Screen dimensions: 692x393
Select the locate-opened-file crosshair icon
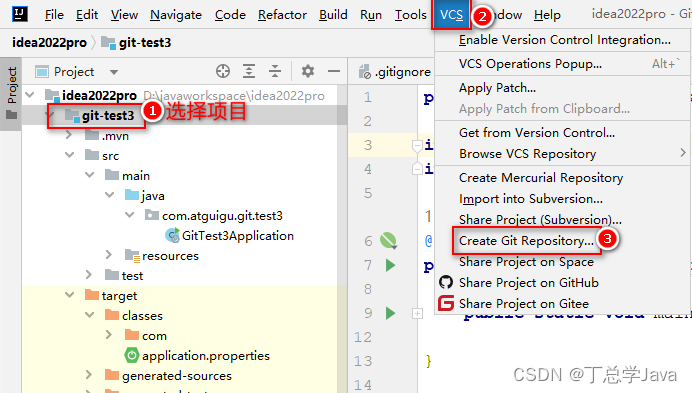tap(223, 71)
